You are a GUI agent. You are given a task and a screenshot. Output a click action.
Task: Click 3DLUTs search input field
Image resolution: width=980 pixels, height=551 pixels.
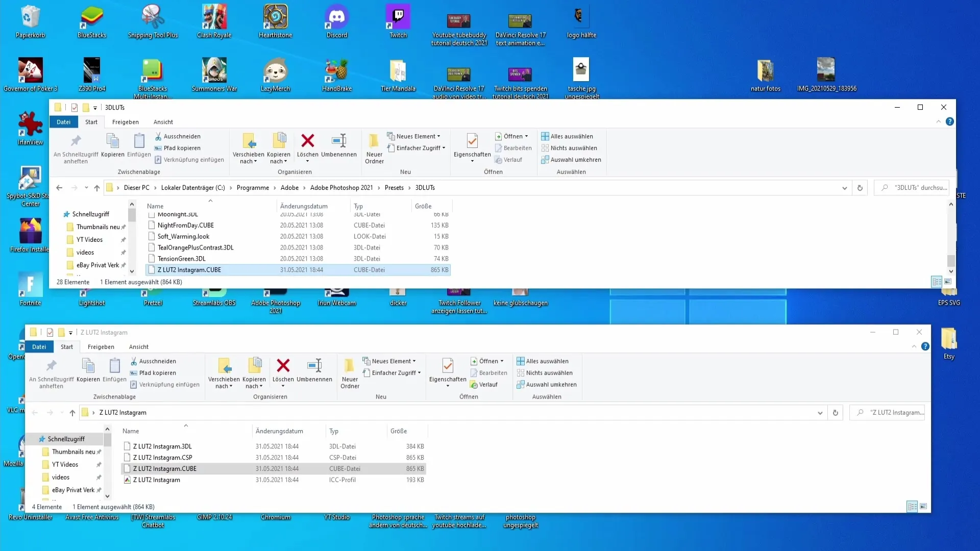click(912, 188)
